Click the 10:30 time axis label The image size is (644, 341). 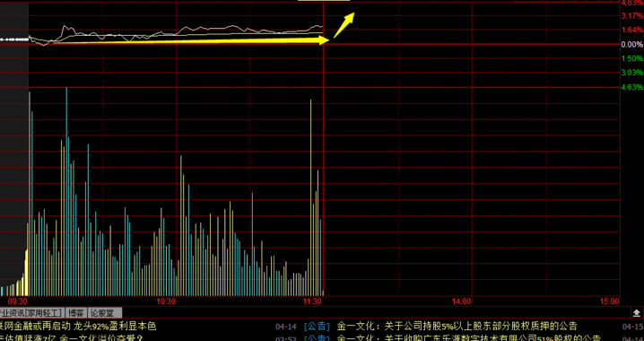[x=166, y=302]
